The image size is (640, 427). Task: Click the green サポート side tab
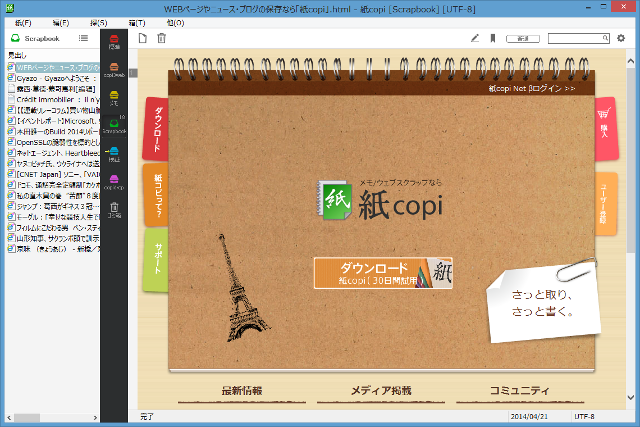(156, 259)
